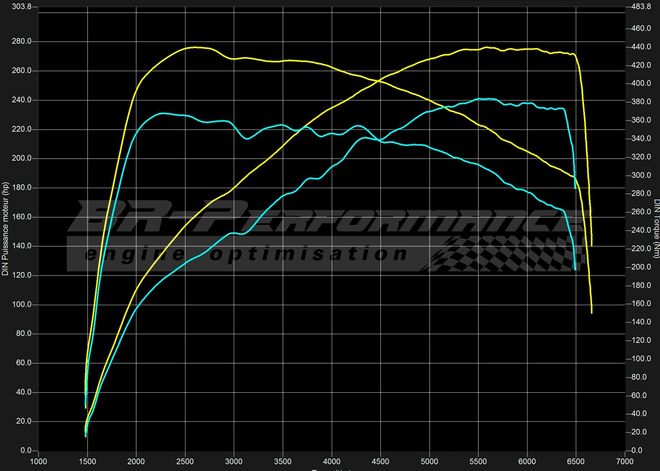Click the cyan power curve peak near 5500 rpm
This screenshot has width=660, height=471.
pyautogui.click(x=485, y=99)
